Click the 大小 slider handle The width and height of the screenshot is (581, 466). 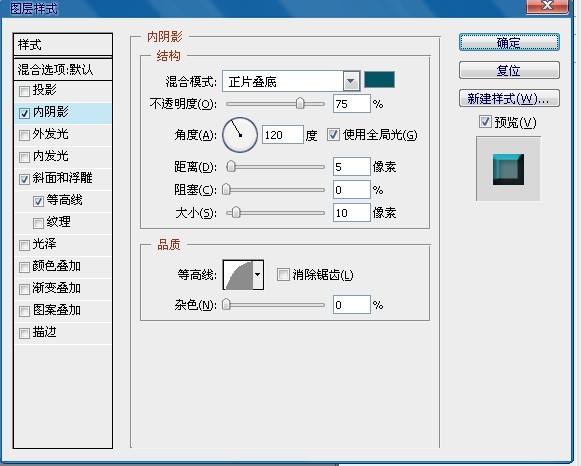[236, 213]
